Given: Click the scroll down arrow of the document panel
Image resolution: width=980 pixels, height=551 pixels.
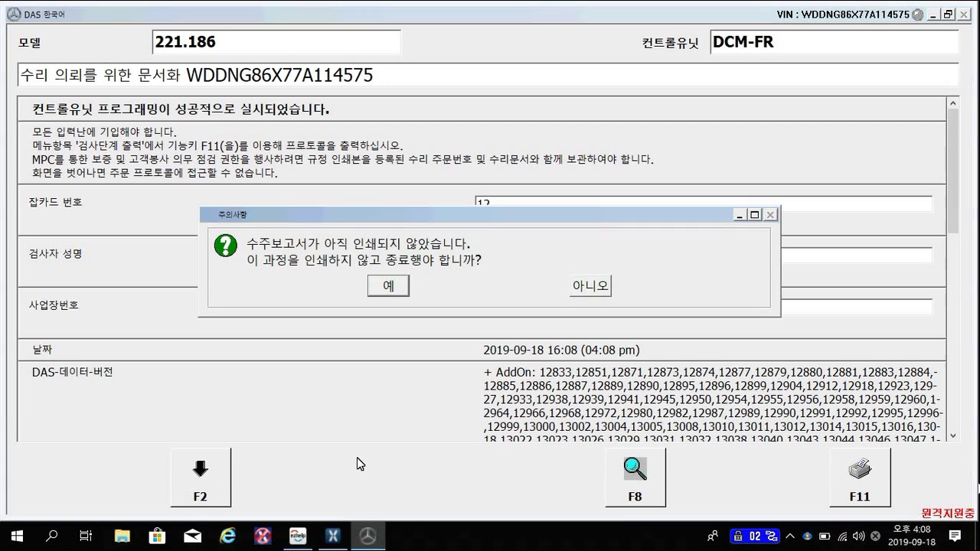Looking at the screenshot, I should tap(953, 435).
